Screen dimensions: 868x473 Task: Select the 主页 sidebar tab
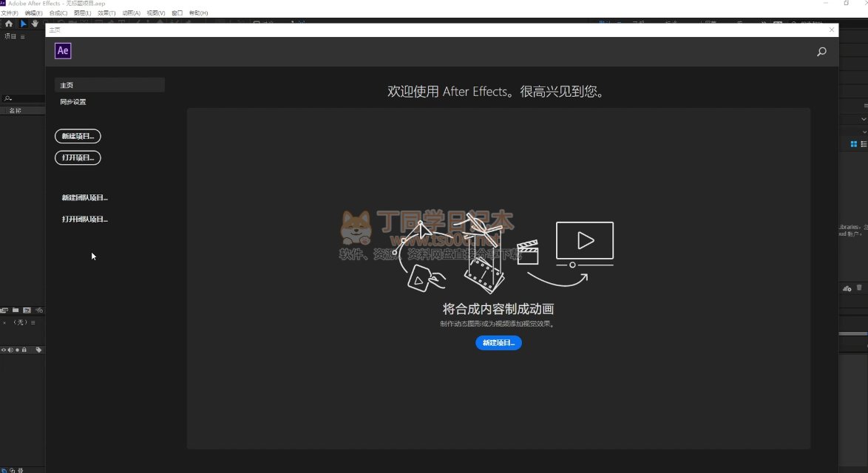(x=109, y=85)
